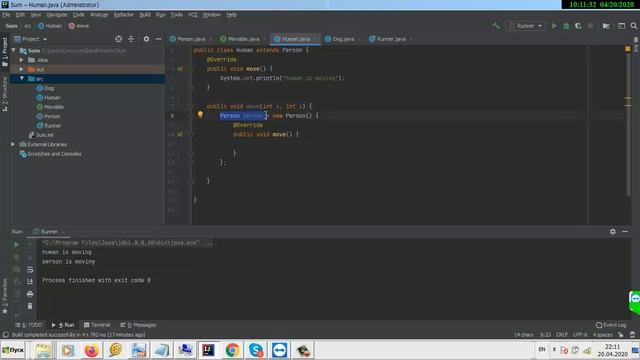Click UTF-8 encoding in status bar
Viewport: 640px width, 360px height.
pyautogui.click(x=580, y=335)
